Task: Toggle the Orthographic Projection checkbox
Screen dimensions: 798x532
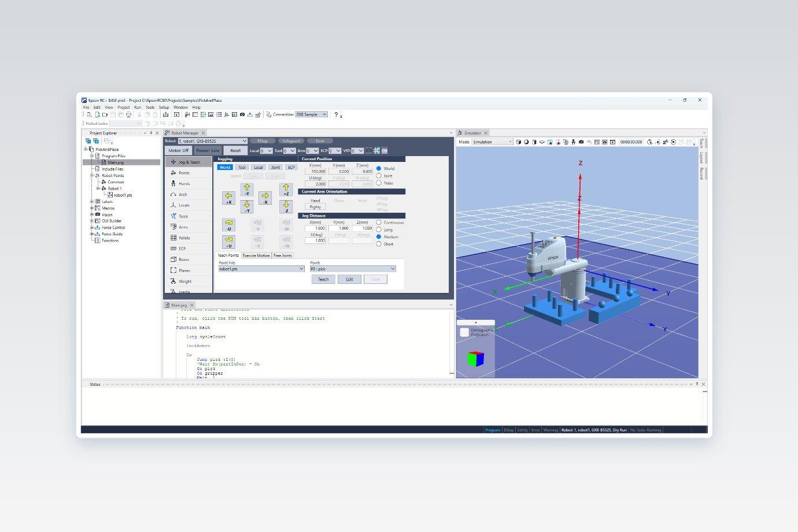Action: 464,332
